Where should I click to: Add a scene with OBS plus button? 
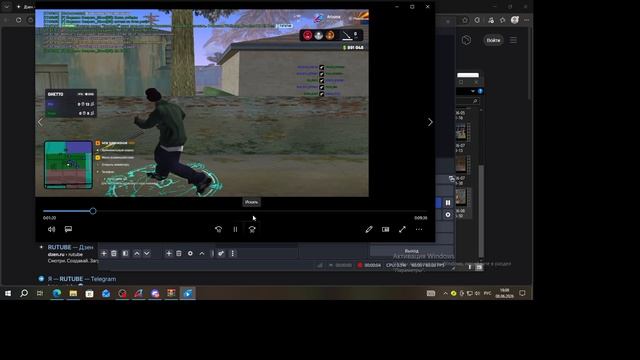click(x=104, y=253)
